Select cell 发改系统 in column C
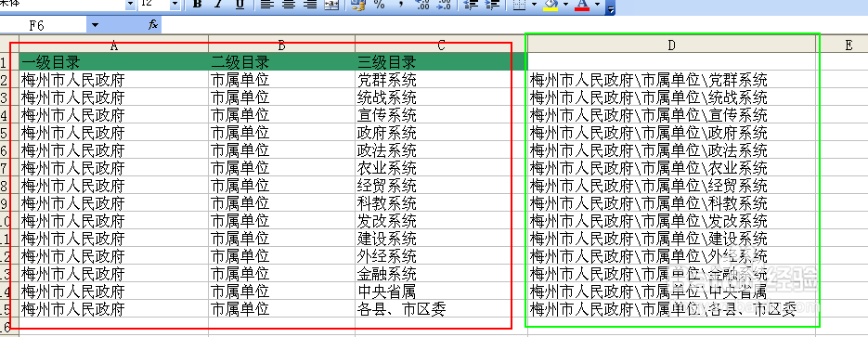Image resolution: width=868 pixels, height=337 pixels. tap(441, 221)
